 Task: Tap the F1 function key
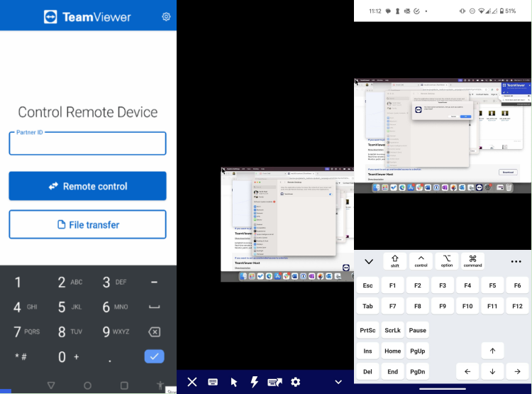[392, 285]
